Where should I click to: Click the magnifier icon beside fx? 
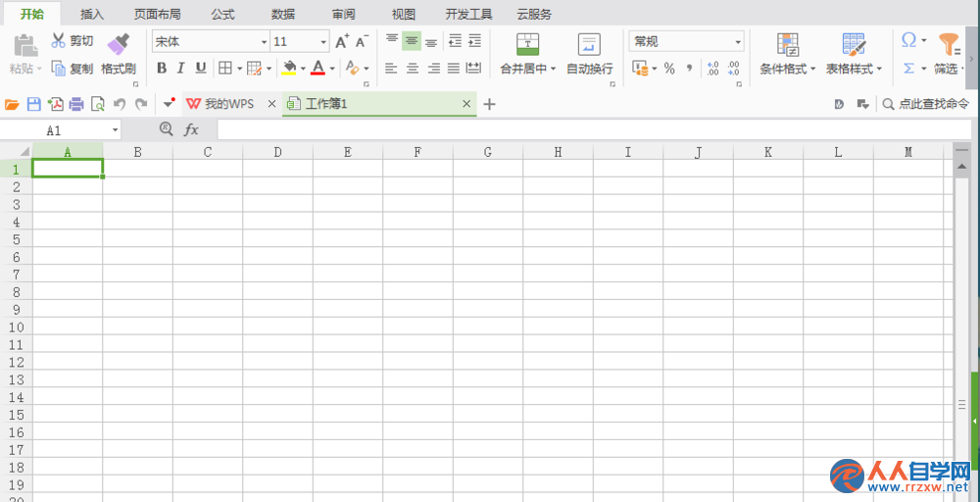(166, 129)
